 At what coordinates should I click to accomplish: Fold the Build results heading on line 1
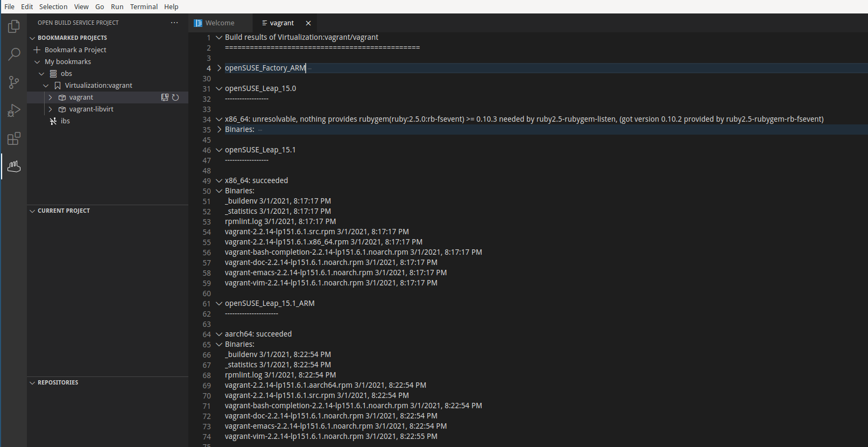click(219, 38)
